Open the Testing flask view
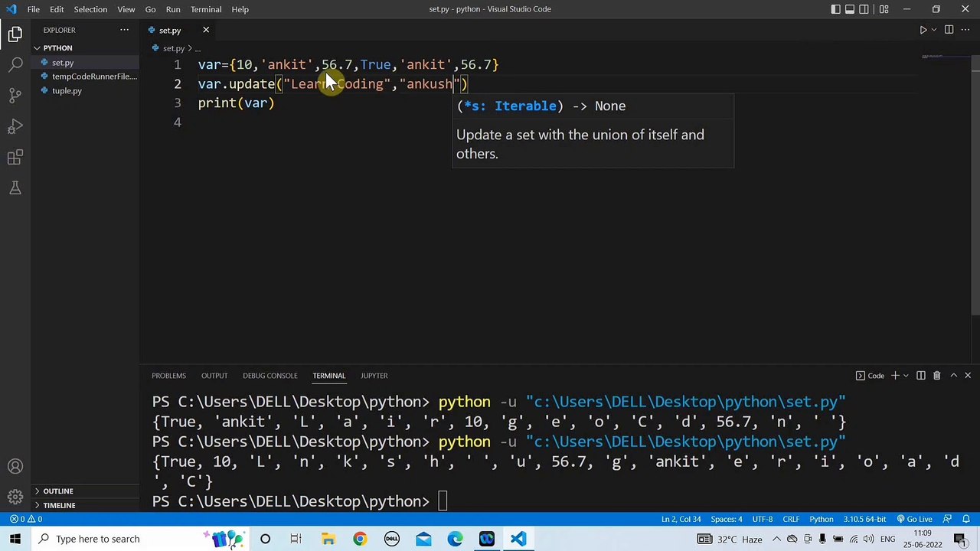The height and width of the screenshot is (551, 980). [15, 187]
